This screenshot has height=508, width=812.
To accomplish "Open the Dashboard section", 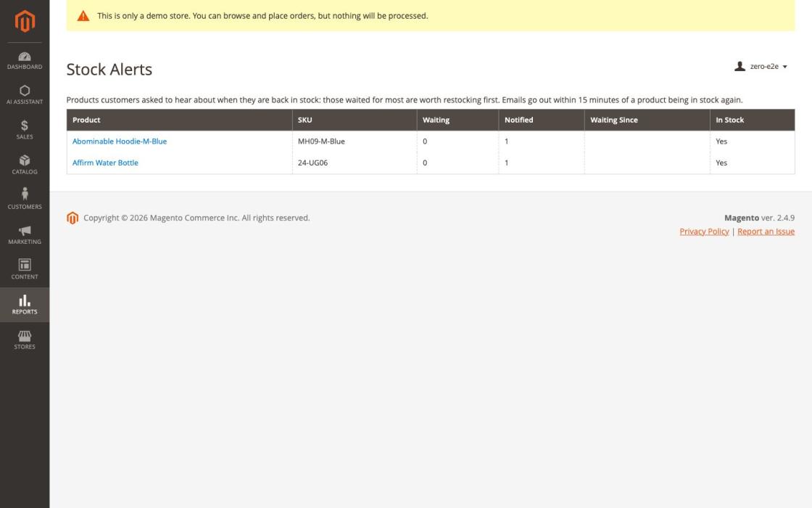I will 25,60.
